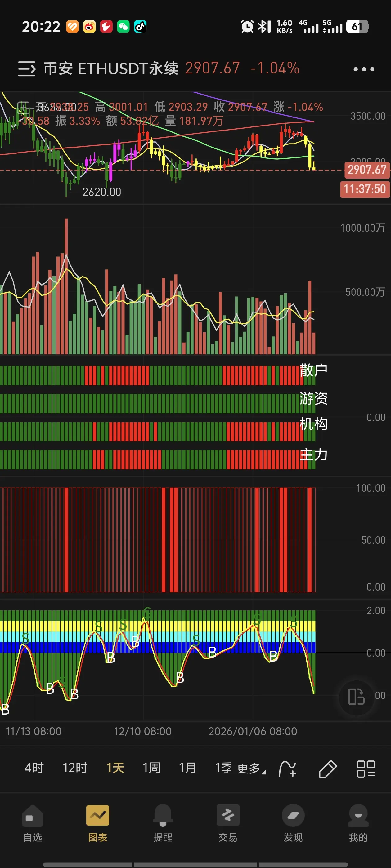Tap the floating rotate screen button
Image resolution: width=391 pixels, height=868 pixels.
[x=357, y=697]
